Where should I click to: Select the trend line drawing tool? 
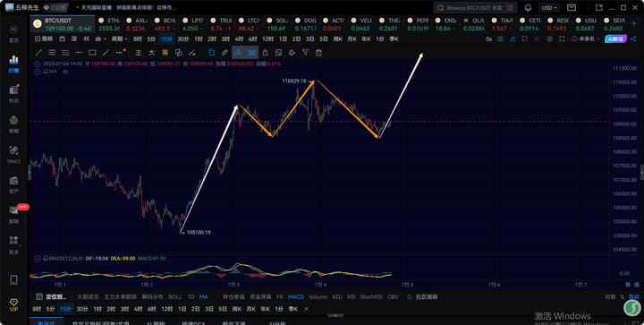39,53
